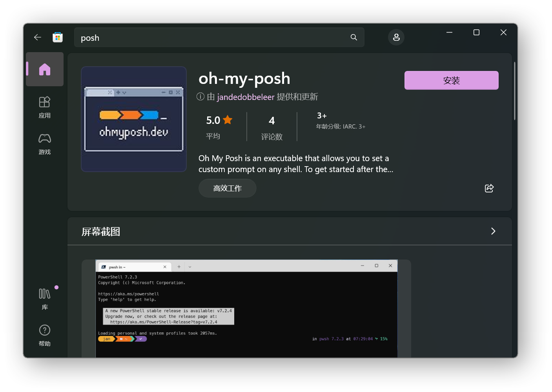
Task: Install oh-my-posh with 安装 button
Action: 451,80
